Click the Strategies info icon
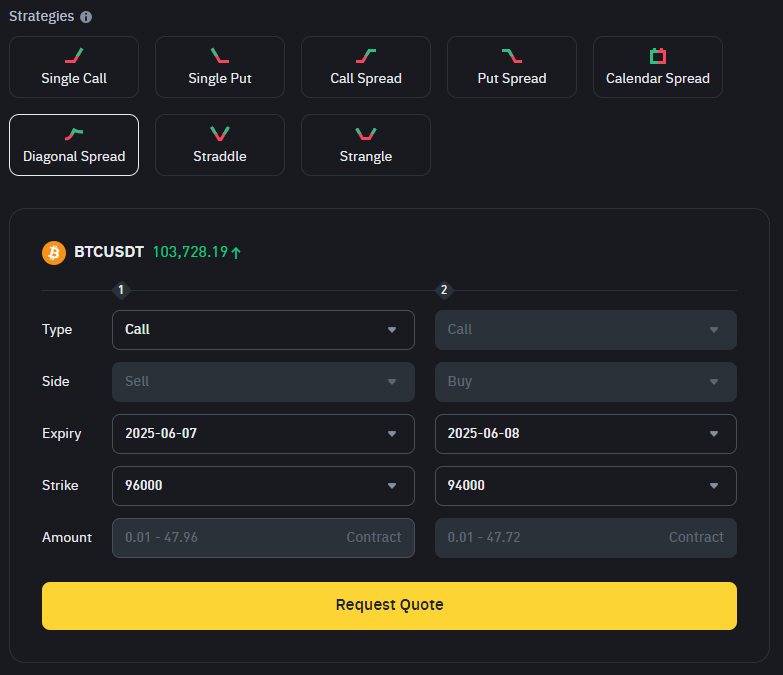The width and height of the screenshot is (783, 675). click(86, 17)
